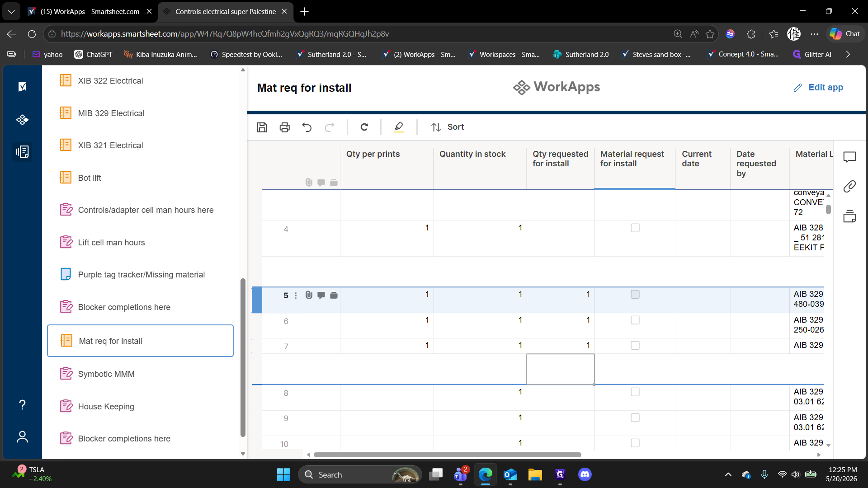Open Bot lift page

point(140,178)
